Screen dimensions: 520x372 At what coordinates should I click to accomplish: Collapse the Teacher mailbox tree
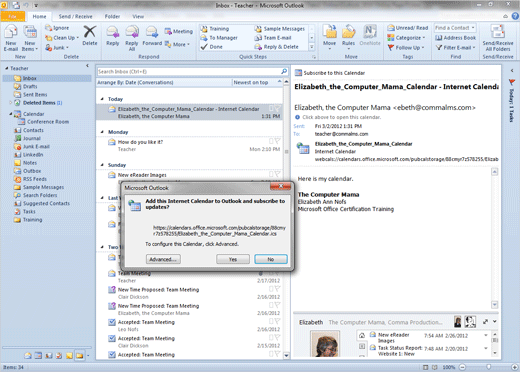[6, 68]
